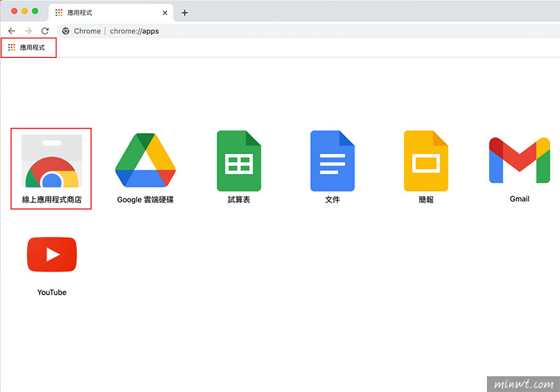Focus the address bar showing chrome://apps
The width and height of the screenshot is (560, 392).
tap(308, 31)
